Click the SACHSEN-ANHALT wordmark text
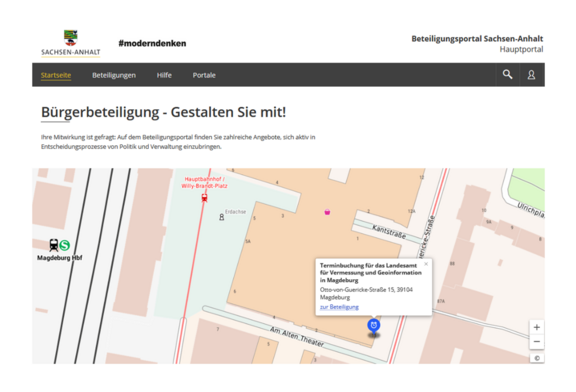Screen dimensions: 576x392 (71, 52)
